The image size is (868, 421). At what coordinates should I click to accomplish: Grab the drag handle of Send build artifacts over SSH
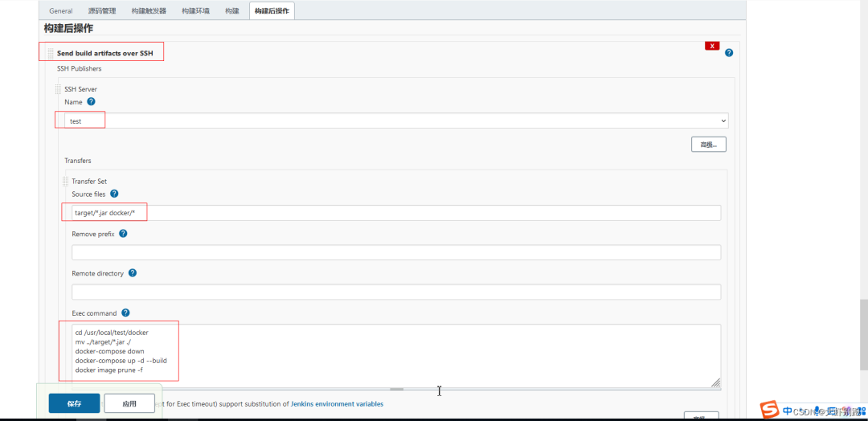tap(50, 54)
